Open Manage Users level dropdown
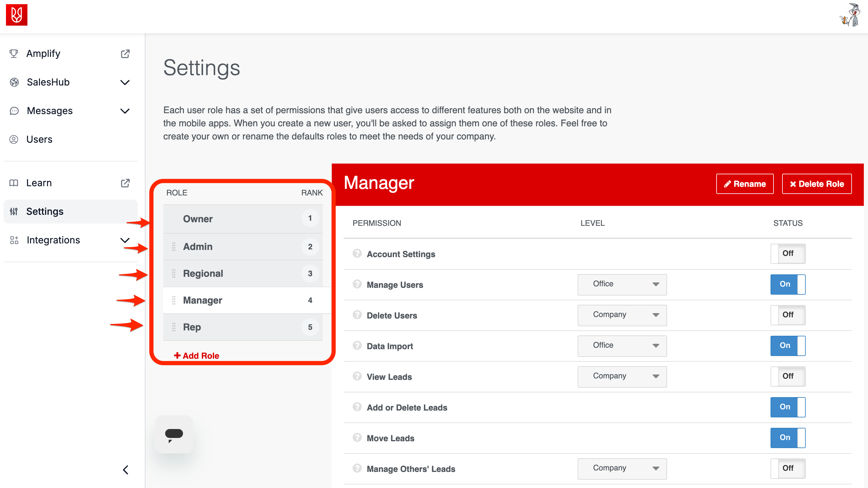This screenshot has height=488, width=868. click(x=622, y=284)
